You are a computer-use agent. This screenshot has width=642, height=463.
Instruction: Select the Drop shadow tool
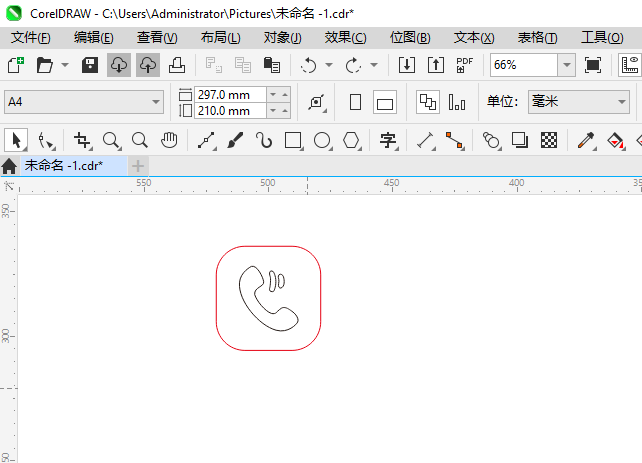[520, 140]
